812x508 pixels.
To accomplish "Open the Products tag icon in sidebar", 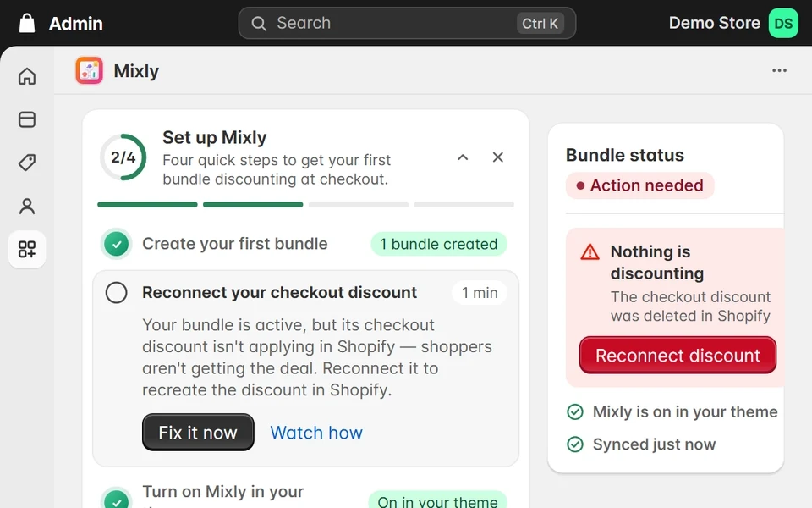I will 27,163.
